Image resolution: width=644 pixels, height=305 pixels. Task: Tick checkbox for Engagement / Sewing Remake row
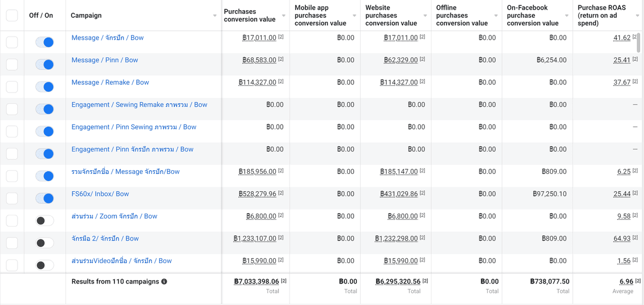pyautogui.click(x=12, y=109)
